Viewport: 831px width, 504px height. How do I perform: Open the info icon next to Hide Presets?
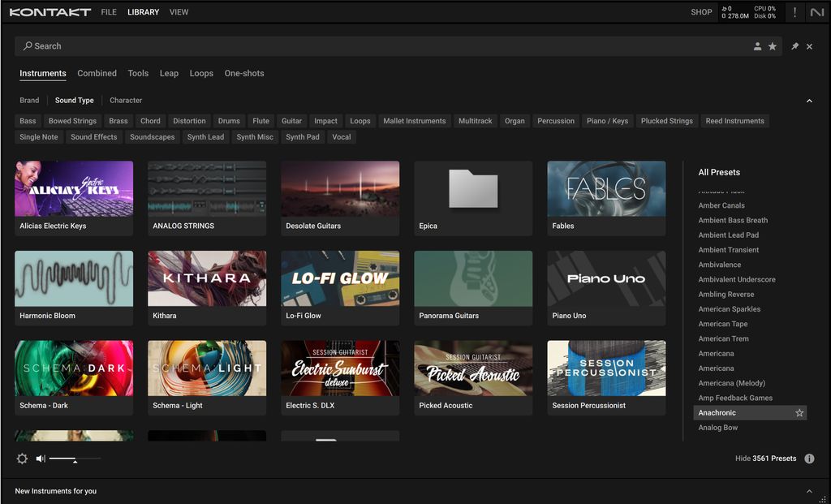point(809,459)
